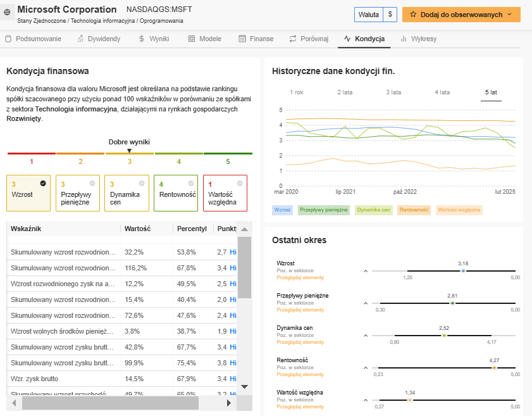Viewport: 532px width, 416px height.
Task: Select the Wzrost score card
Action: (28, 193)
